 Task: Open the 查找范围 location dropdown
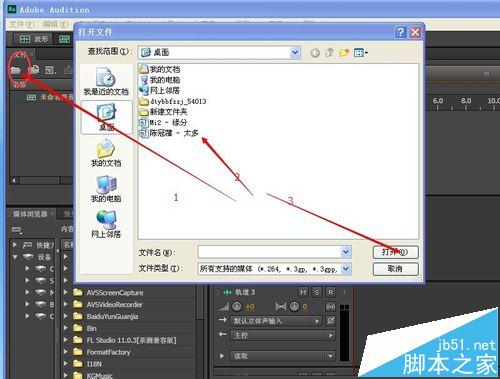[x=295, y=52]
